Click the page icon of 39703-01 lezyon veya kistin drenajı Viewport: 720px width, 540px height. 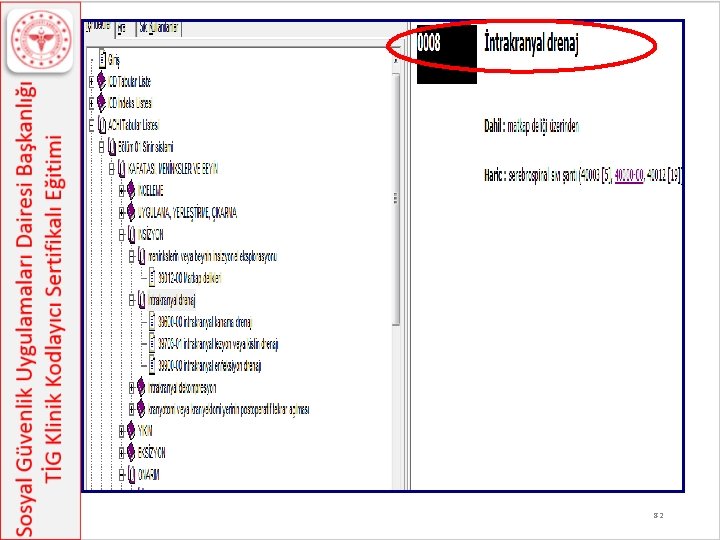click(x=152, y=344)
